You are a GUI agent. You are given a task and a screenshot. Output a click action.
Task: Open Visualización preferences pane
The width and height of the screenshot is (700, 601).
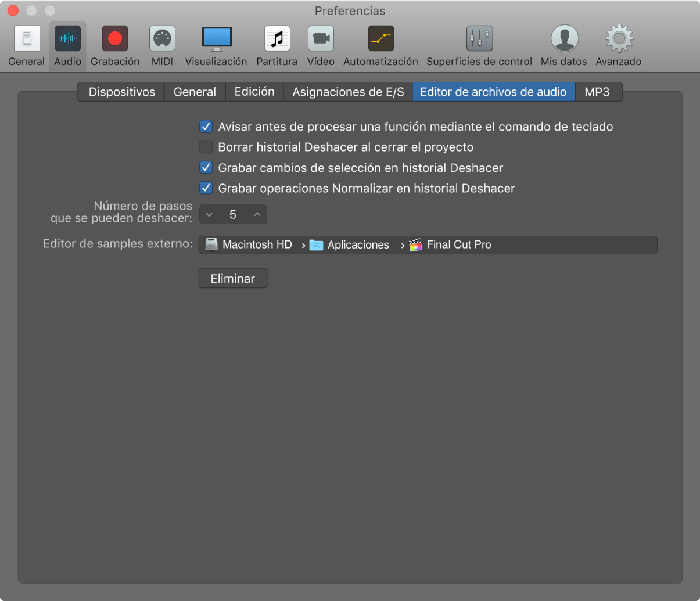[x=216, y=39]
